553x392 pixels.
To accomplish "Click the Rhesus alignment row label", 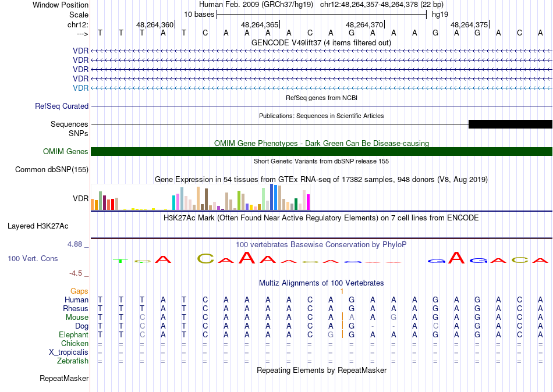I will [x=76, y=308].
